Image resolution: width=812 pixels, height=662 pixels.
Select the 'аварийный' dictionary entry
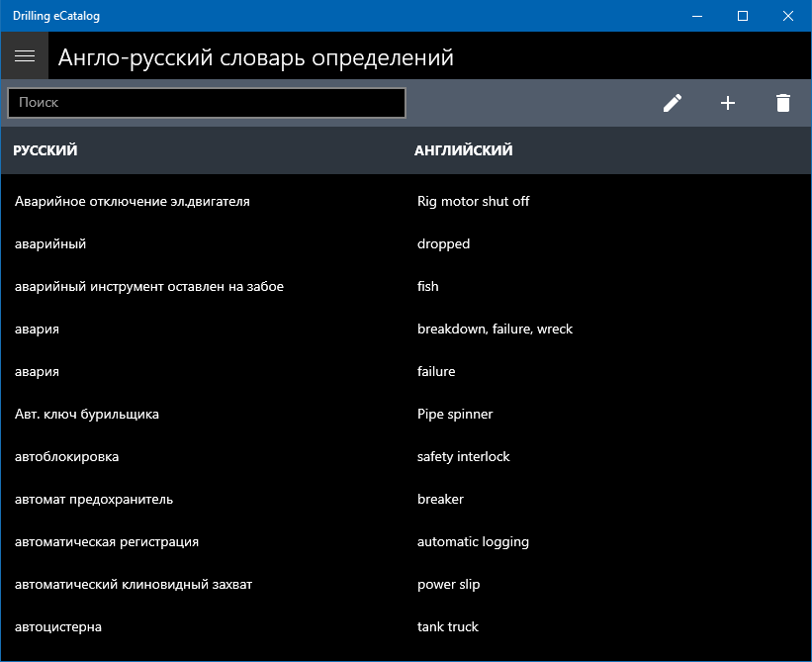50,244
